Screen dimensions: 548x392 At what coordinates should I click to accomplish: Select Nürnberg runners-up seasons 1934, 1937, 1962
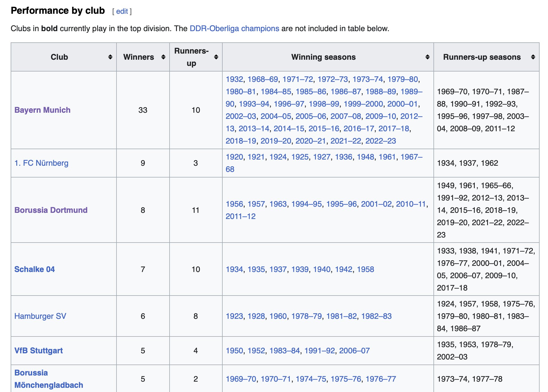tap(467, 163)
